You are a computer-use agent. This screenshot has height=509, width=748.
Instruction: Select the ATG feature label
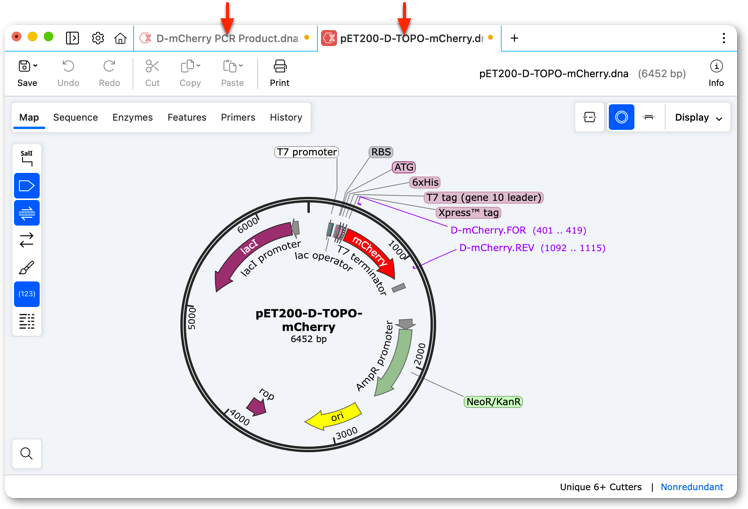[404, 167]
